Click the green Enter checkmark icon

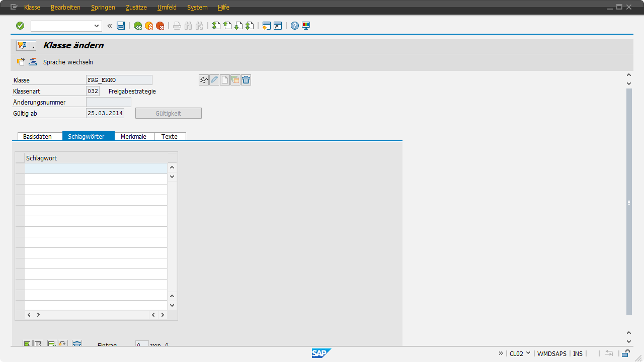(20, 26)
